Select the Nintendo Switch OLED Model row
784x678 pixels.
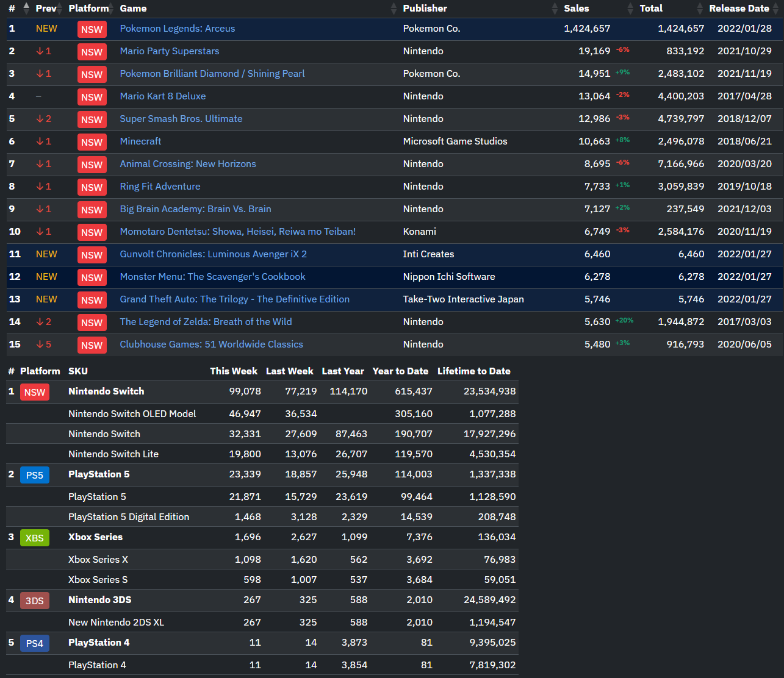point(262,413)
